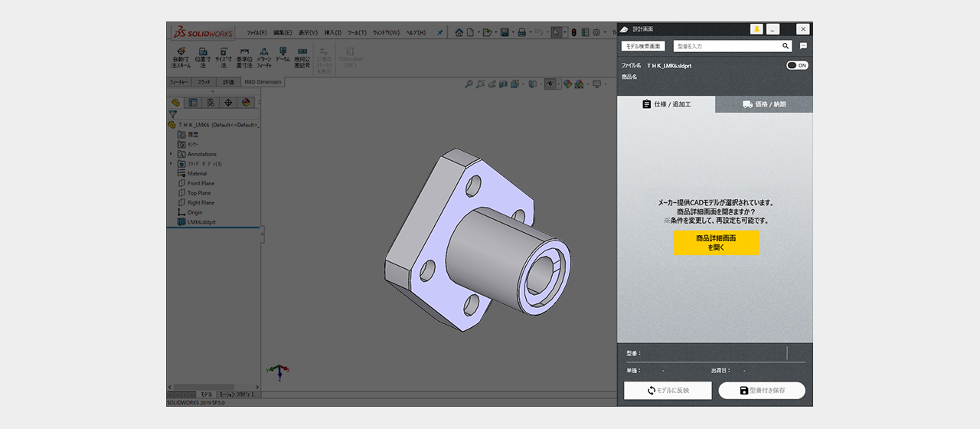This screenshot has height=429, width=980.
Task: Expand the ソリッドボディ(1) tree node
Action: [x=171, y=164]
